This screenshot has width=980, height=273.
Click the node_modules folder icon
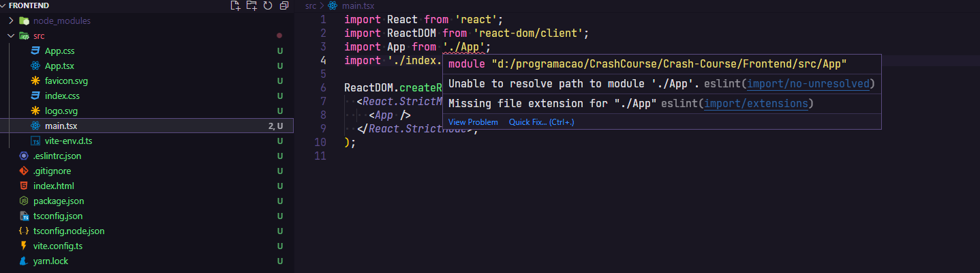tap(24, 20)
